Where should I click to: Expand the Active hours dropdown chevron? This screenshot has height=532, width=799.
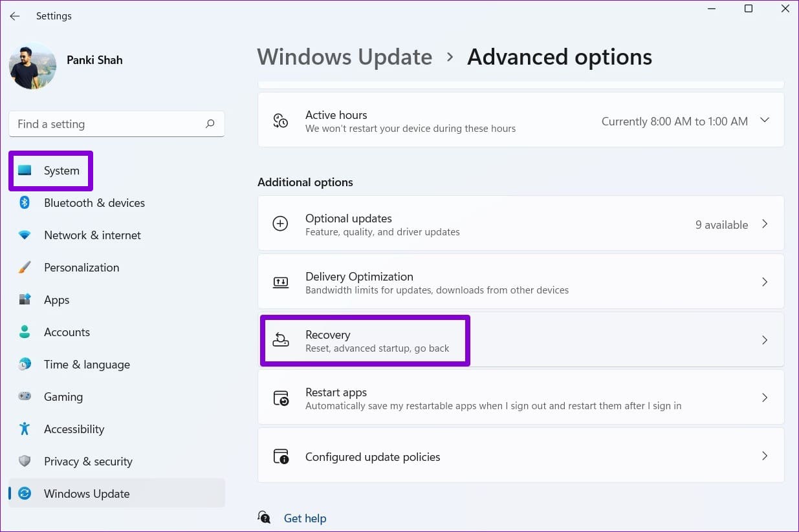pos(765,121)
